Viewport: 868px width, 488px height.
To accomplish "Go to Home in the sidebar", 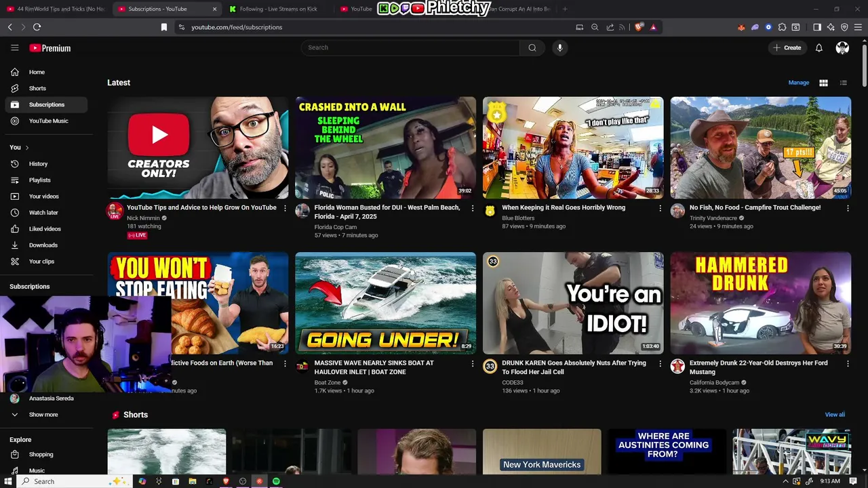I will coord(46,72).
